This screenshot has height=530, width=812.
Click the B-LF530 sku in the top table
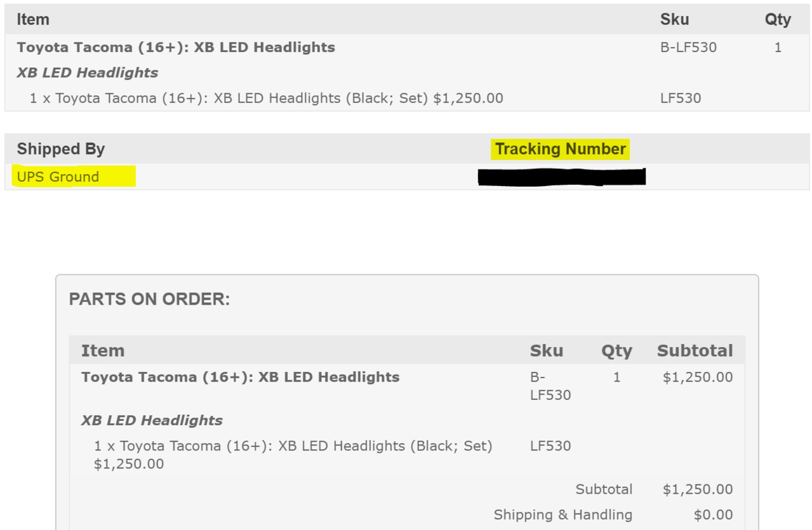(x=688, y=48)
